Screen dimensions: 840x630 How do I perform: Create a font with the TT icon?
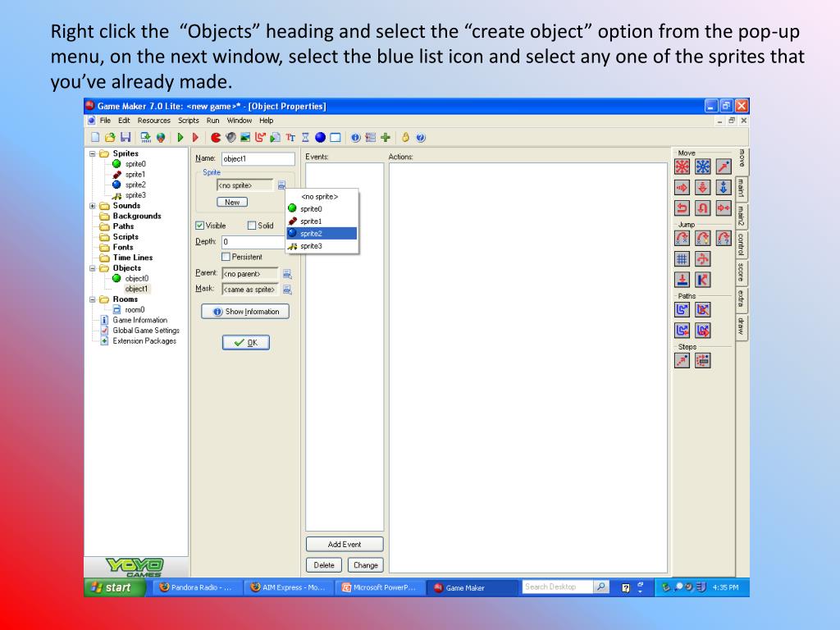290,138
